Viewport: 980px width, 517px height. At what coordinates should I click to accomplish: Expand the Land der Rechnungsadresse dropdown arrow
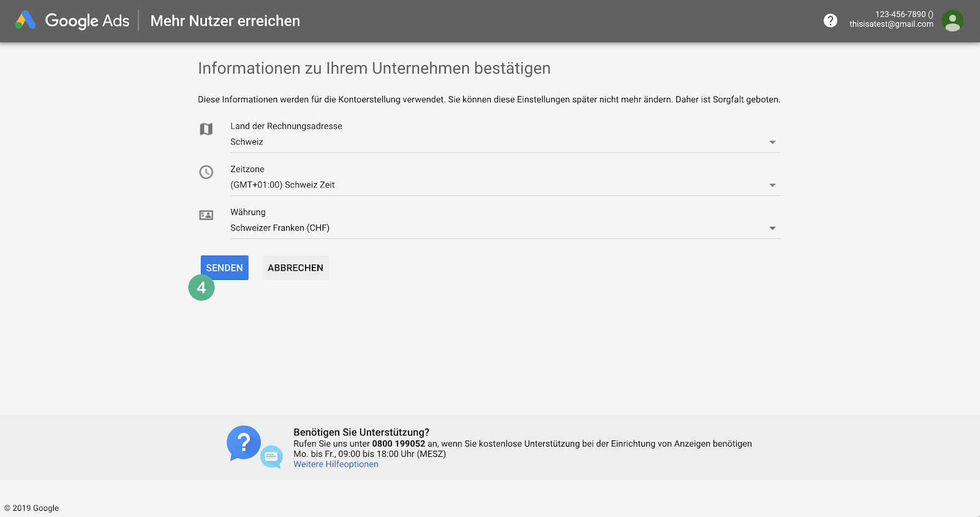pos(772,142)
